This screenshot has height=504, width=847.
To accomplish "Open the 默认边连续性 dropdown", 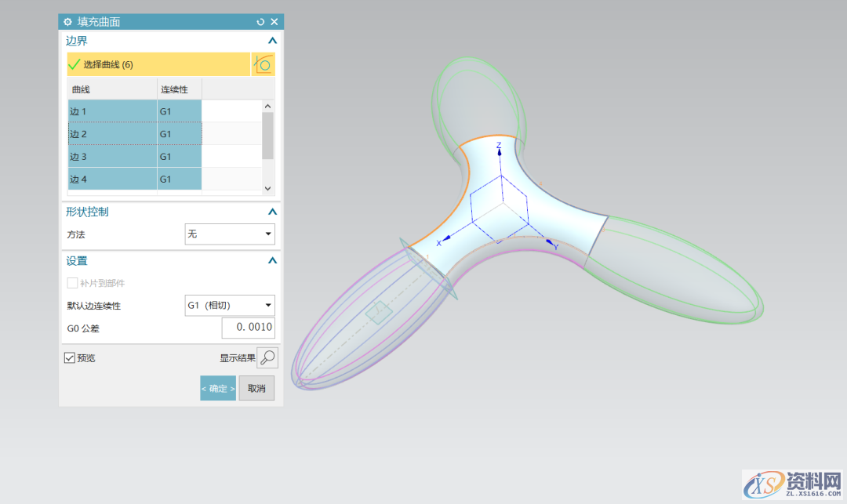I will tap(230, 305).
